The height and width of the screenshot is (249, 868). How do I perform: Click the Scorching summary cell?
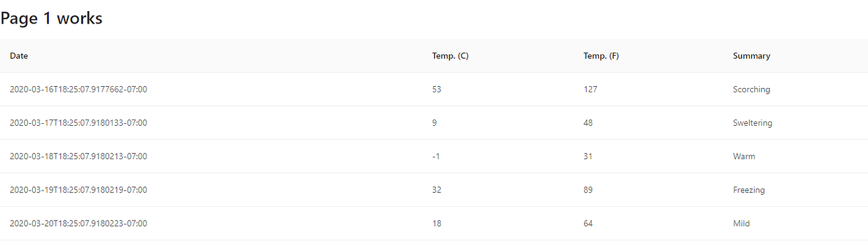(751, 89)
